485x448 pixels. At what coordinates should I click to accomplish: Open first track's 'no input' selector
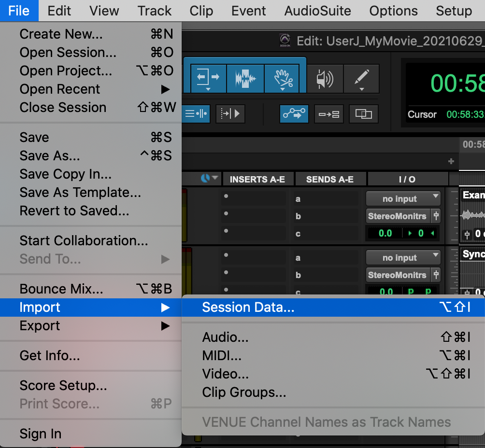tap(403, 198)
